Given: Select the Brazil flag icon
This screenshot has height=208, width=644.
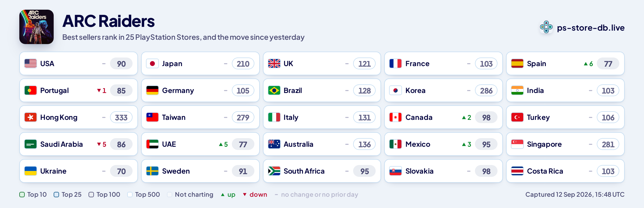Looking at the screenshot, I should click(x=274, y=90).
